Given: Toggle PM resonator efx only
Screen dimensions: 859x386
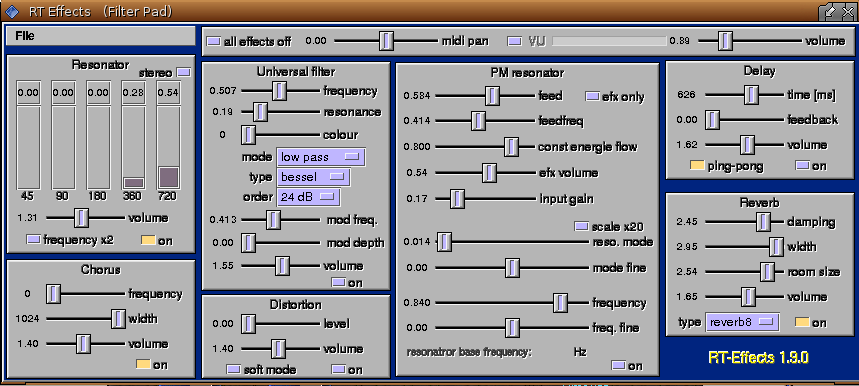Looking at the screenshot, I should click(x=593, y=96).
